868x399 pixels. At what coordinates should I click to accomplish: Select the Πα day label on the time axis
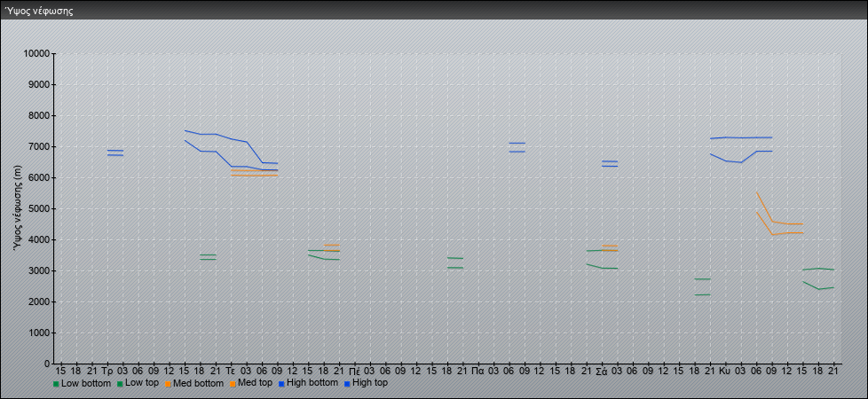point(477,371)
